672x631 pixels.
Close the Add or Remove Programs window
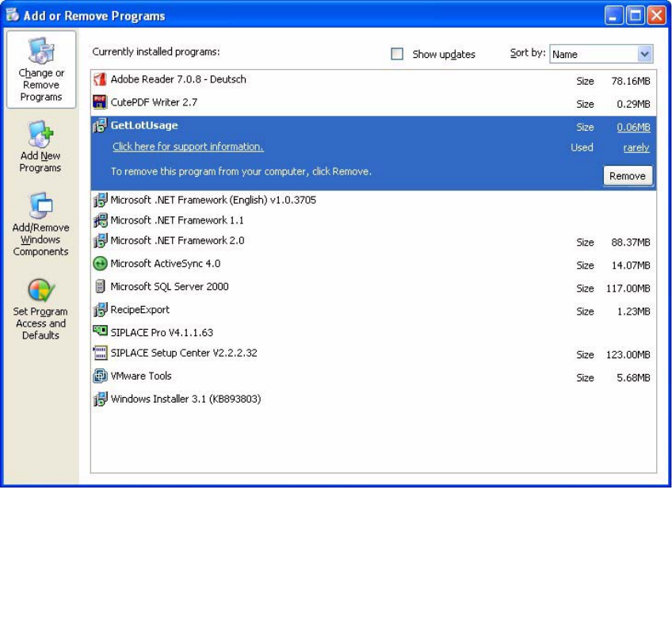pyautogui.click(x=657, y=16)
